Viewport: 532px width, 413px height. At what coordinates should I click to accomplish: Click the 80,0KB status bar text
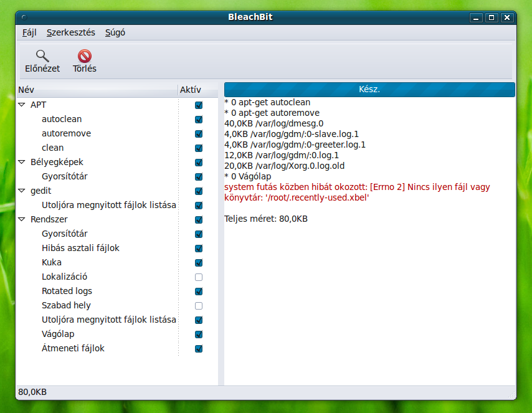click(x=32, y=392)
